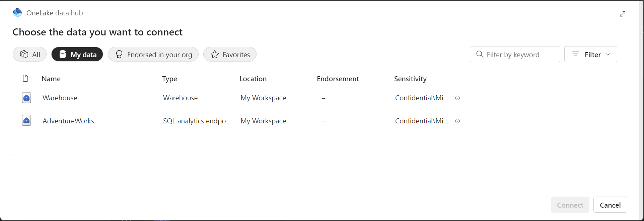Image resolution: width=644 pixels, height=221 pixels.
Task: Sort by the Type column header
Action: coord(169,79)
